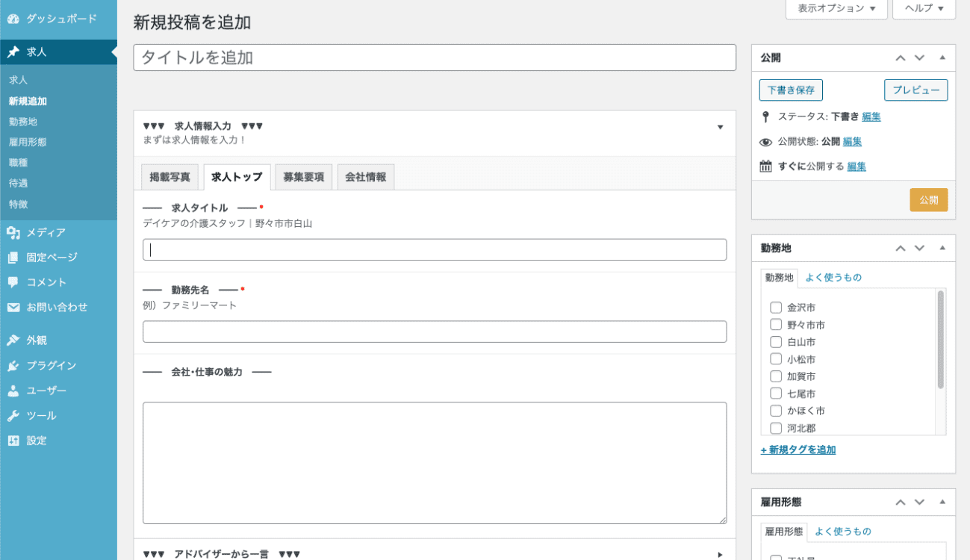Check the 白山市 checkbox
This screenshot has height=560, width=970.
tap(776, 342)
